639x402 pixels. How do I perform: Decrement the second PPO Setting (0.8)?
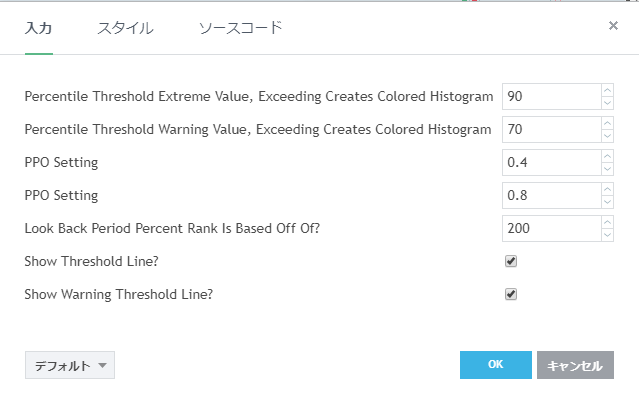point(607,201)
